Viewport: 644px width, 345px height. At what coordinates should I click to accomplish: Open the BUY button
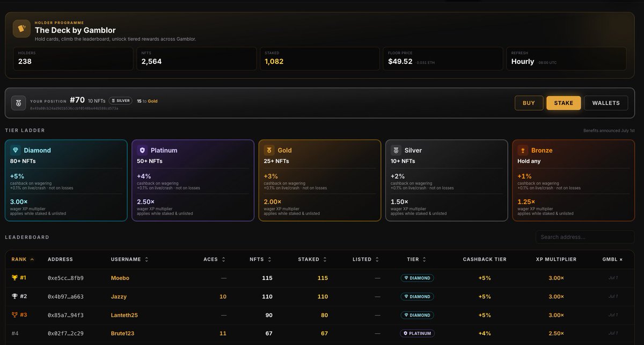529,103
